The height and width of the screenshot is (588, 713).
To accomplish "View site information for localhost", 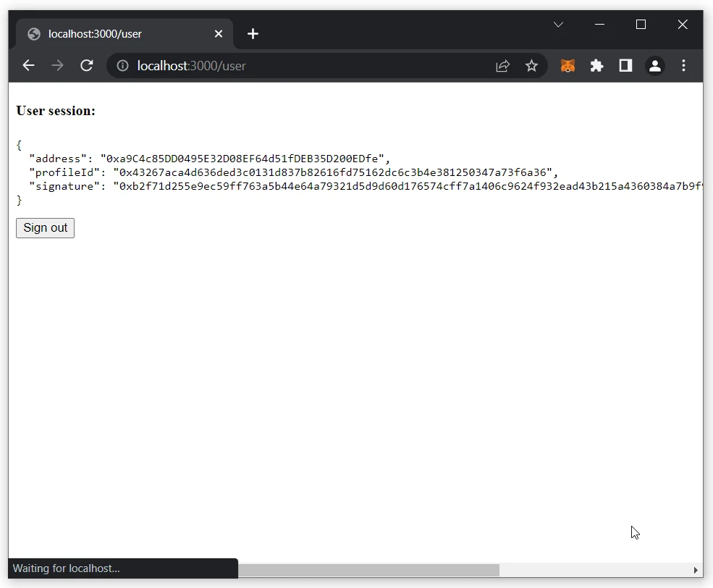I will pos(123,66).
